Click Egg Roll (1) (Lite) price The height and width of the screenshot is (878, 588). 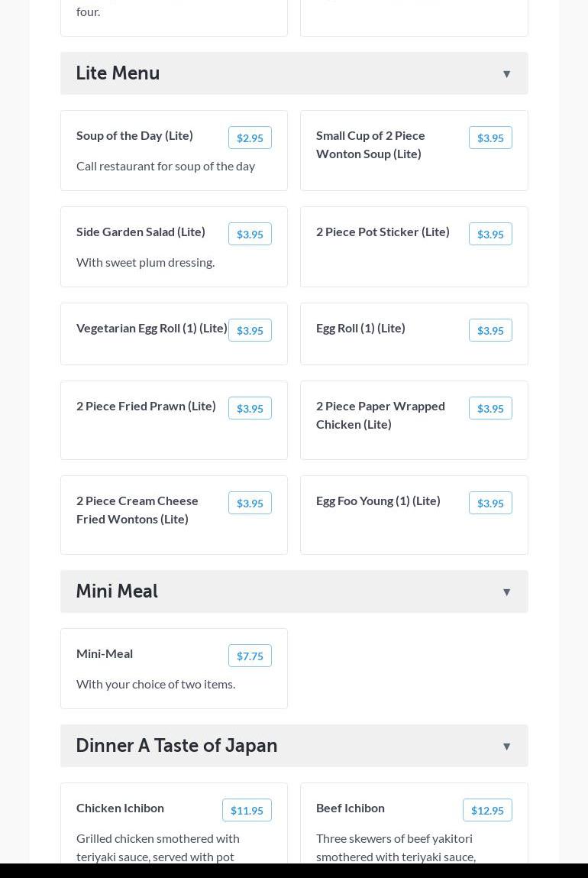490,330
